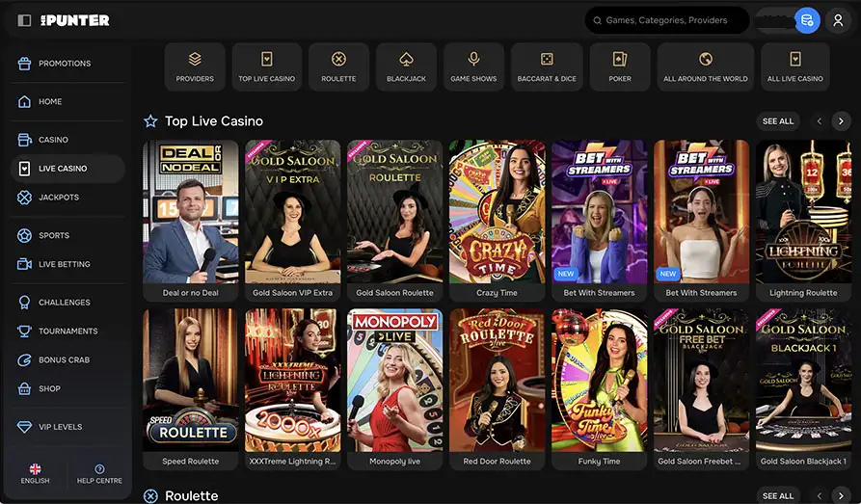Open Jackpots from the sidebar
861x504 pixels.
click(x=59, y=198)
